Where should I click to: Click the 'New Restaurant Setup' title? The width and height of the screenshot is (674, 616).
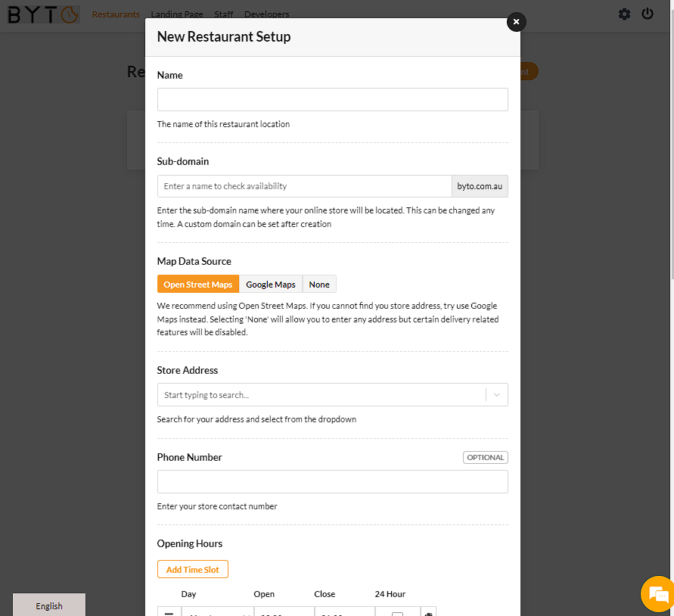click(x=223, y=36)
